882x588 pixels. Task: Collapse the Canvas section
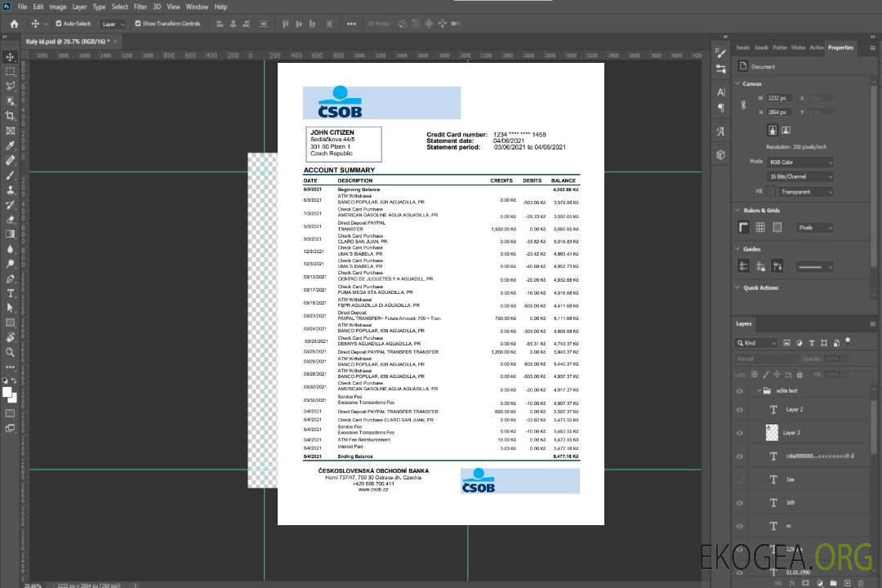pyautogui.click(x=737, y=83)
